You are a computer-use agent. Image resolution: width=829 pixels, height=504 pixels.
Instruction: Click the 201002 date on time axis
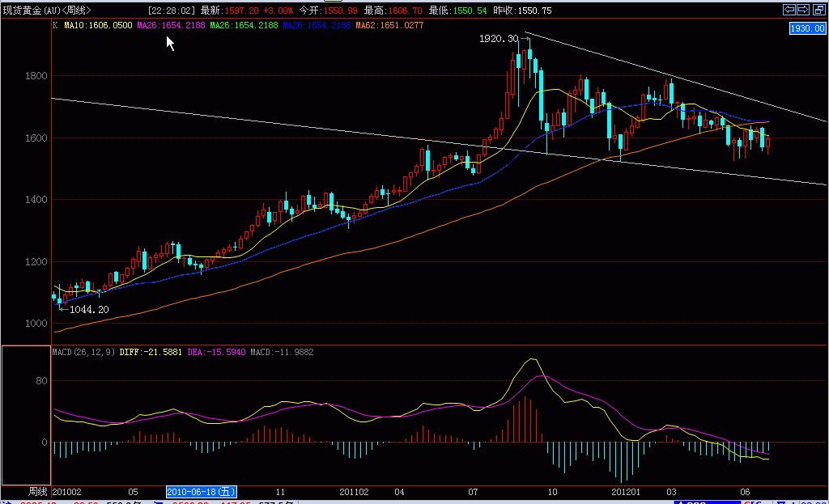pyautogui.click(x=67, y=492)
